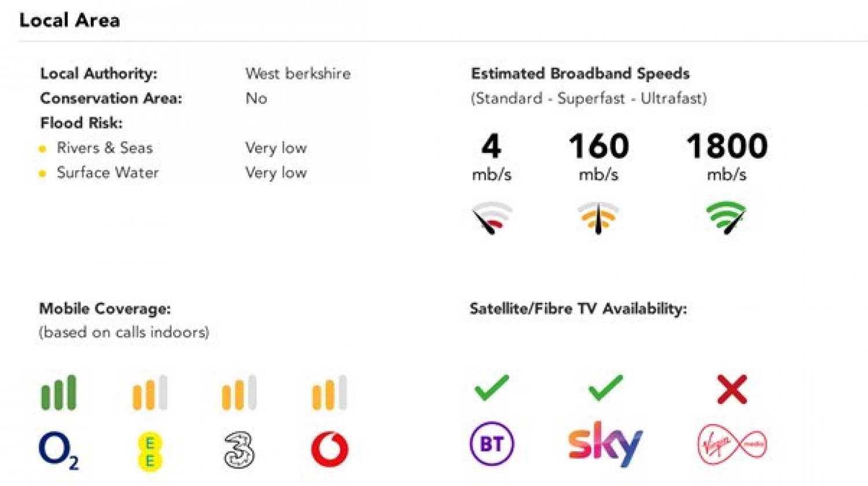Click the orange superfast speed gauge
Image resolution: width=868 pixels, height=486 pixels.
pyautogui.click(x=598, y=218)
